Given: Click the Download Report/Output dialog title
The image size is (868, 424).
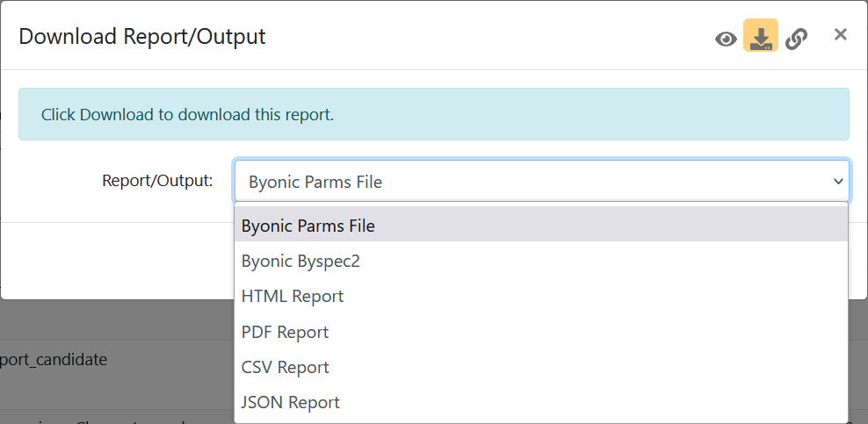Looking at the screenshot, I should click(x=142, y=37).
